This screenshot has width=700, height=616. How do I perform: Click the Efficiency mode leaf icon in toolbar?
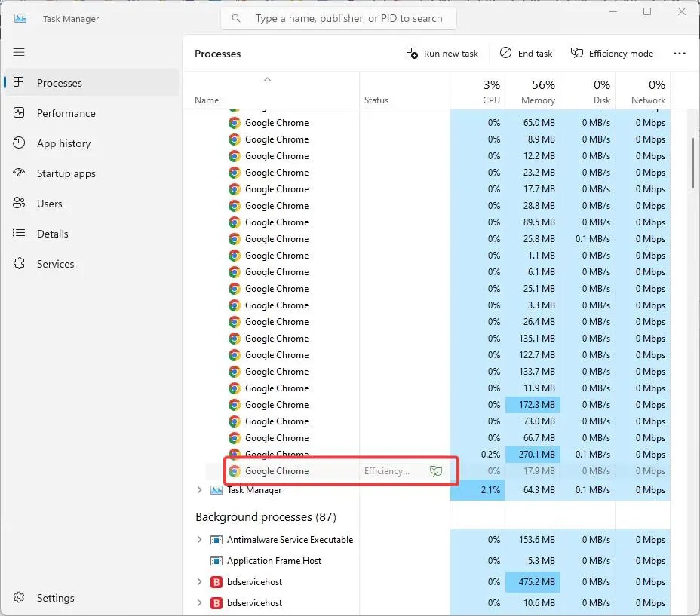click(x=577, y=53)
